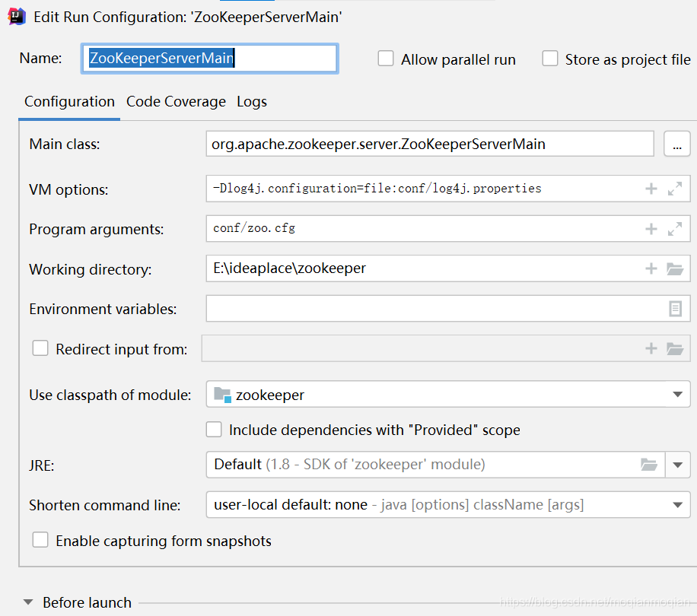The height and width of the screenshot is (616, 697).
Task: Open Use classpath of module dropdown
Action: coord(677,395)
